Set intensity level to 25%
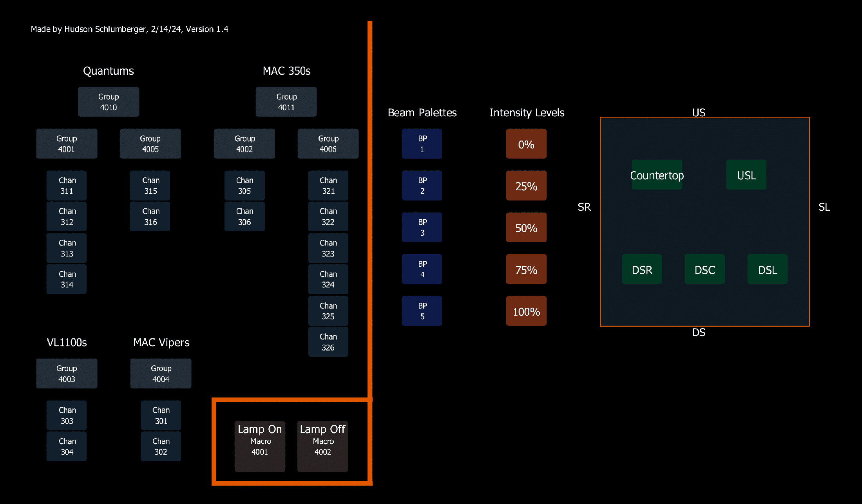The image size is (862, 504). [526, 186]
